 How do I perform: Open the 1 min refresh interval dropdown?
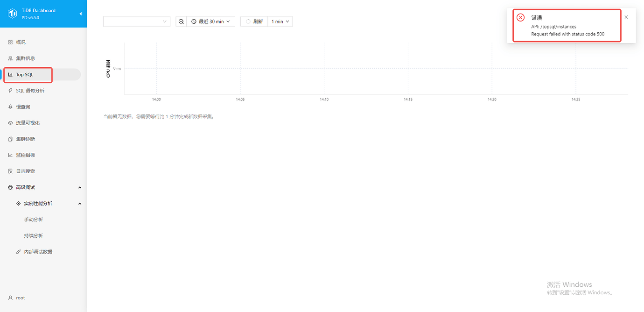point(280,21)
